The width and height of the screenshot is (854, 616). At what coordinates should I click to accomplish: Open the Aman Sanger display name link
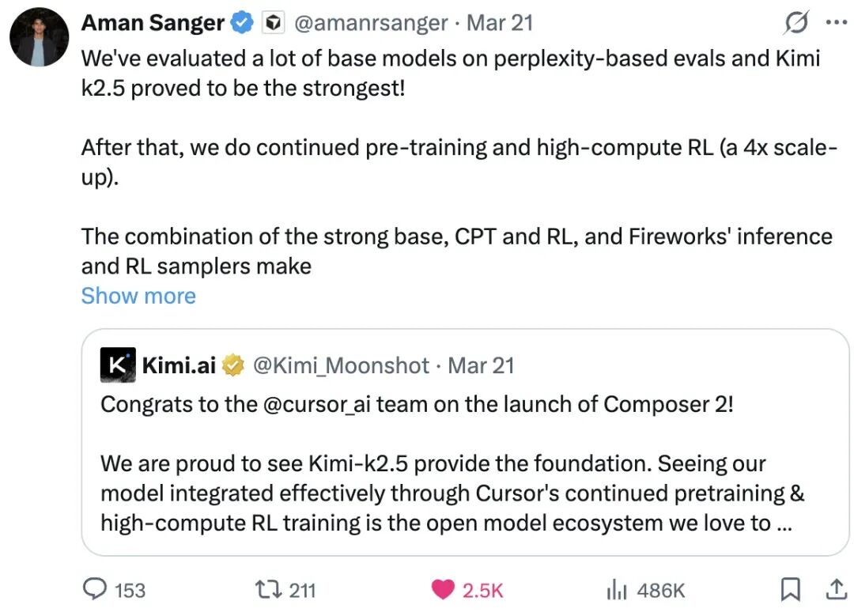[x=153, y=24]
